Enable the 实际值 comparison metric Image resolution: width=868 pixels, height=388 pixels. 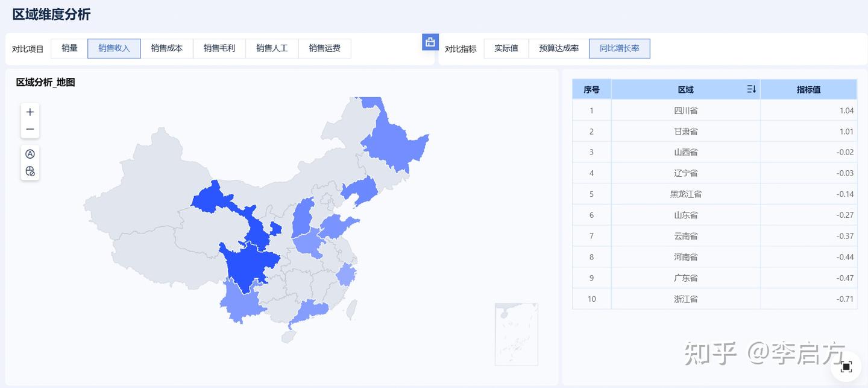[506, 48]
